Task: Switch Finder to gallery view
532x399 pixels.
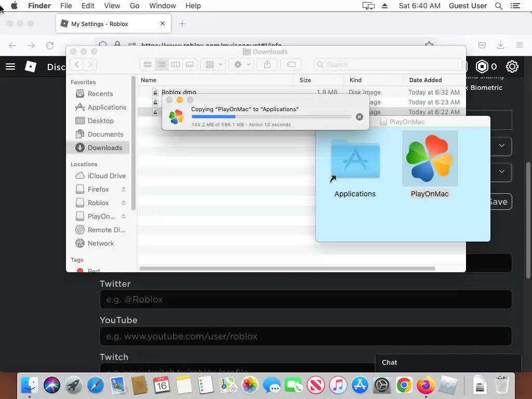Action: point(190,64)
